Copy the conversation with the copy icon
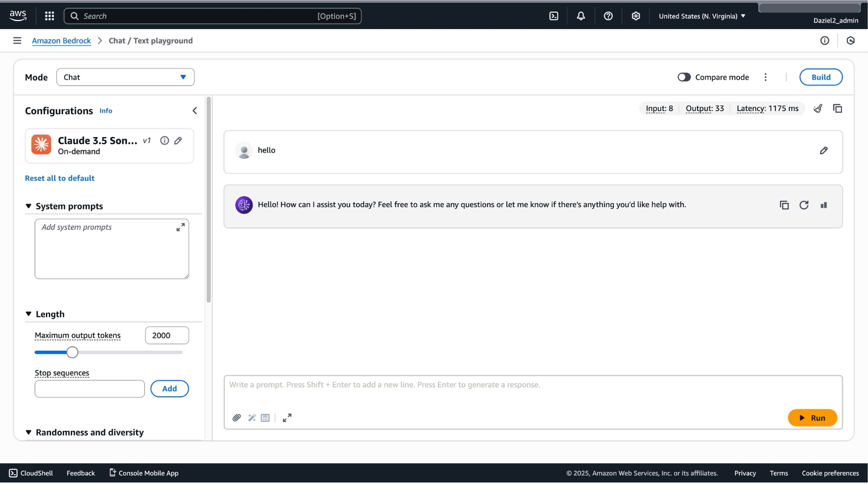The image size is (868, 484). click(838, 108)
